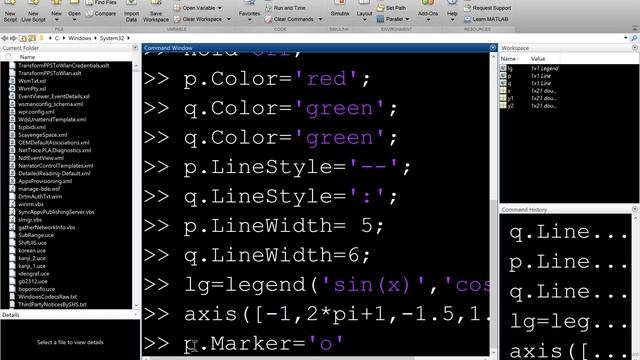Screen dimensions: 640x360
Task: Click the Set Path icon
Action: coord(380,8)
